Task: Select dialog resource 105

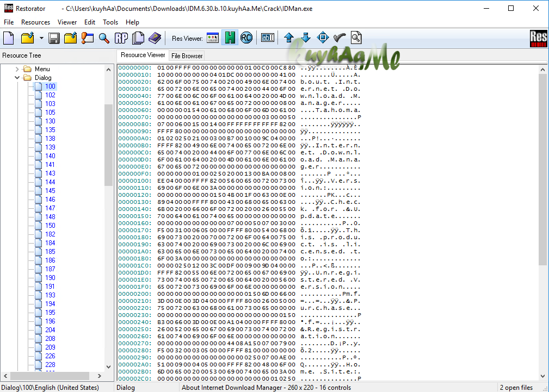Action: (x=50, y=113)
